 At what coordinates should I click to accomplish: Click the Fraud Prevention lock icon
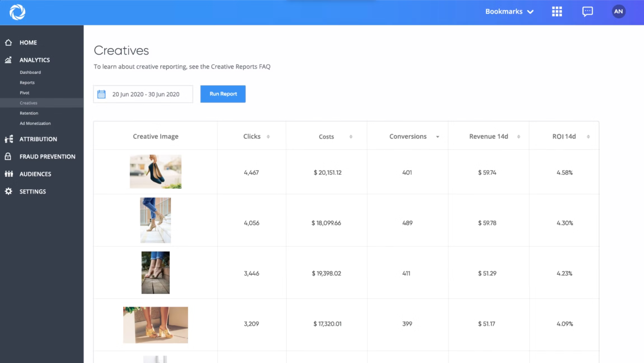(8, 156)
